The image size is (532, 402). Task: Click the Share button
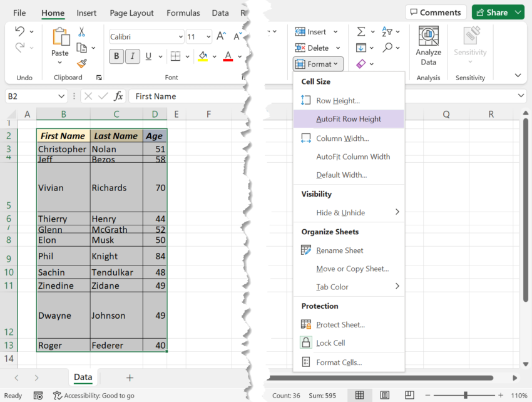[x=498, y=12]
